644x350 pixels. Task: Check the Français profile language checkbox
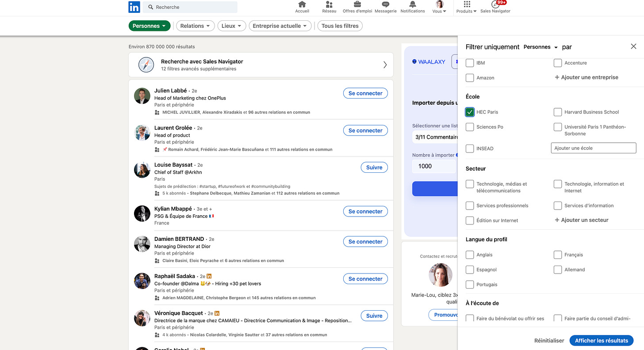tap(558, 255)
